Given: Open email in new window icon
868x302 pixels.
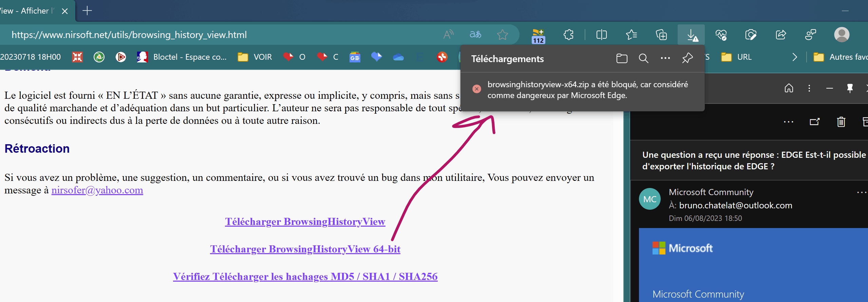Looking at the screenshot, I should [814, 121].
